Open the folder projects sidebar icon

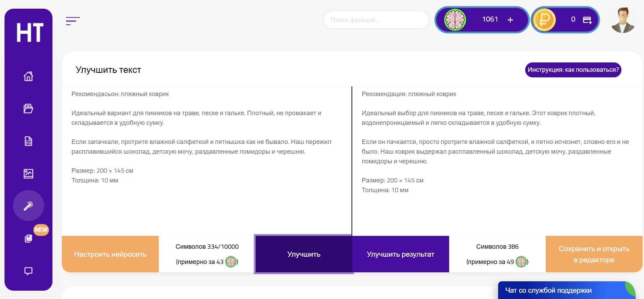point(28,109)
